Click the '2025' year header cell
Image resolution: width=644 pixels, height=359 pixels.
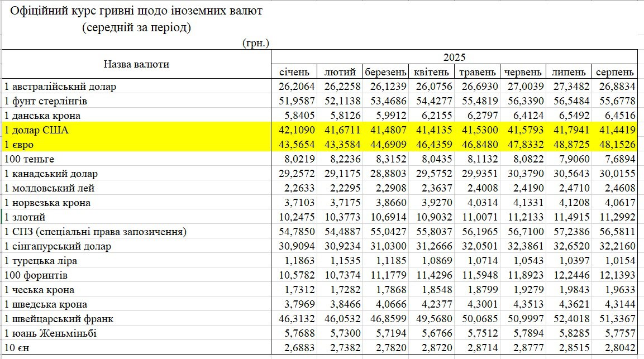pos(454,57)
